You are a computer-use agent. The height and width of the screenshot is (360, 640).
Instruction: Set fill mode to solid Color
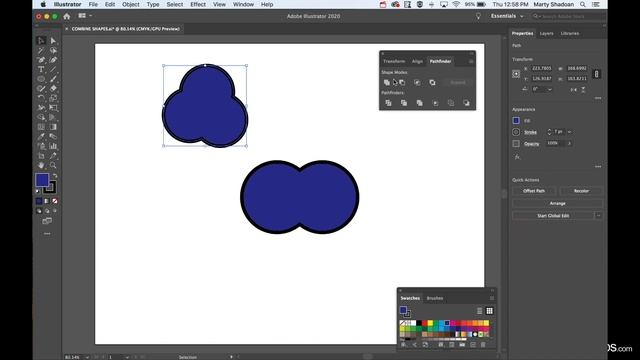[x=39, y=201]
